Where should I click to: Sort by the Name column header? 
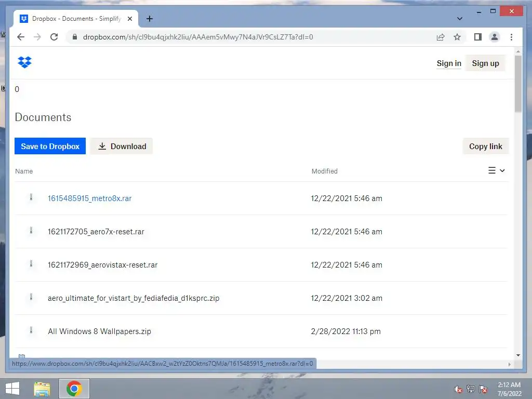point(24,171)
